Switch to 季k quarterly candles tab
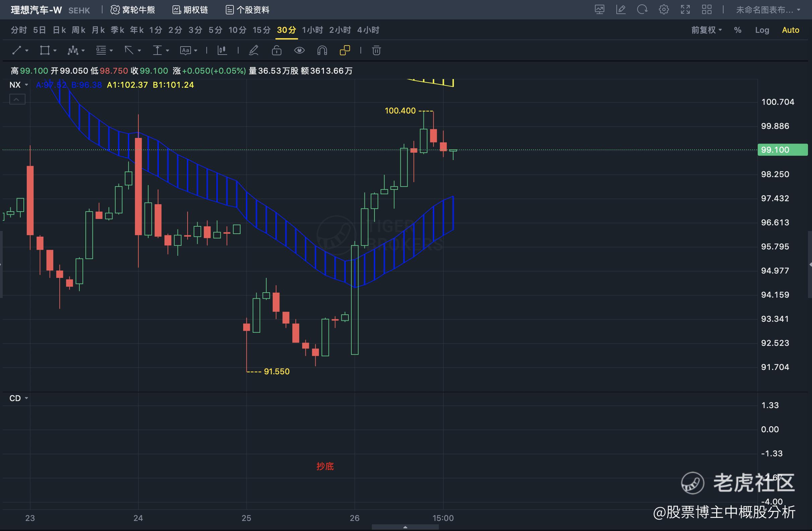 click(117, 30)
